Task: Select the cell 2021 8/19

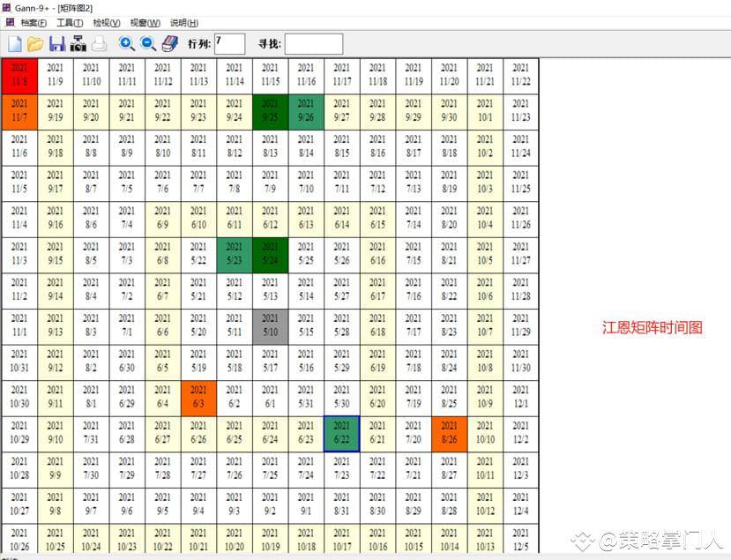Action: [450, 184]
